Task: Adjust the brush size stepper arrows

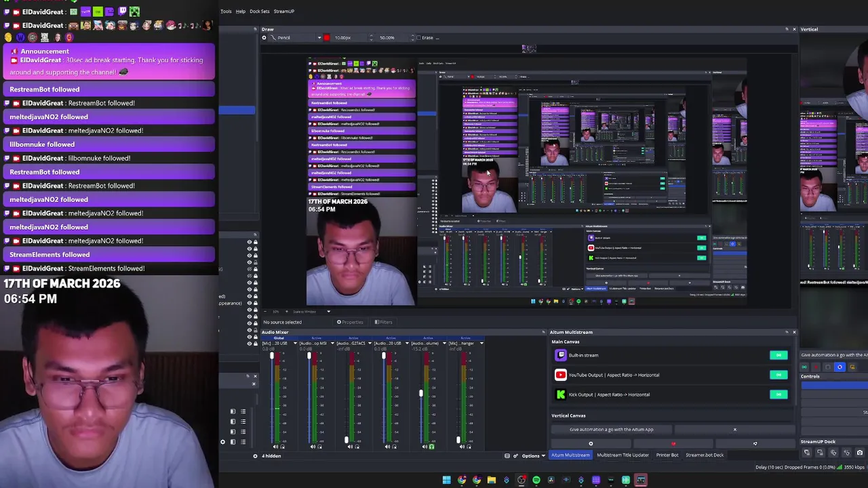Action: pyautogui.click(x=371, y=38)
